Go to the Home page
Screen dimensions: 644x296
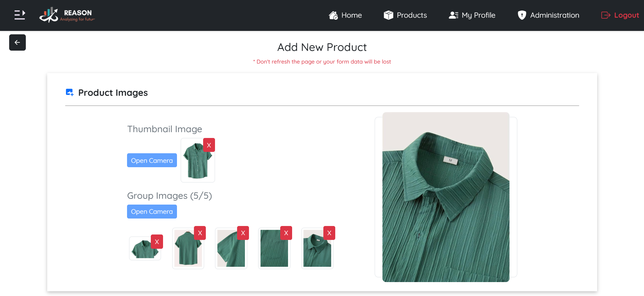click(345, 15)
